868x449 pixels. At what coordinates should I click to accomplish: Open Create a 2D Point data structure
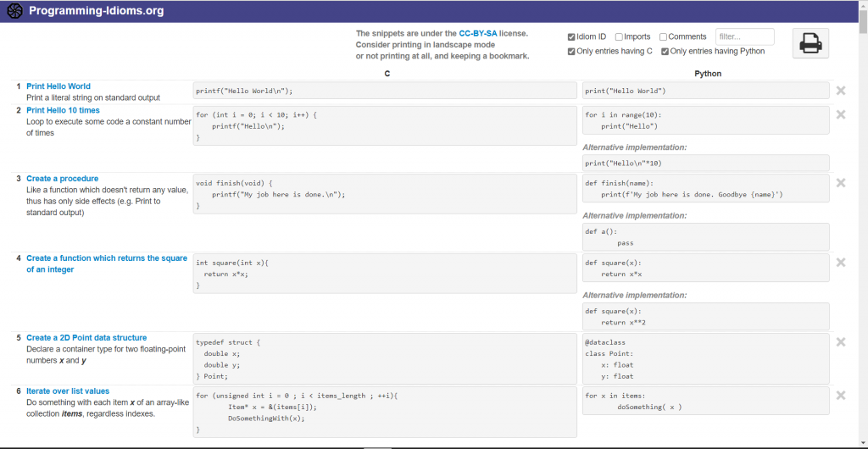coord(86,338)
